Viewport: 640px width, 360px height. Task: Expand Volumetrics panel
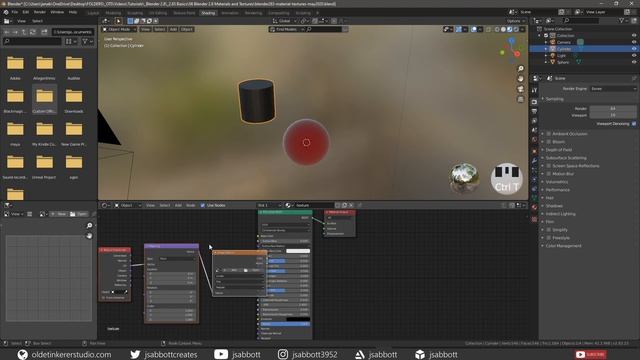557,182
